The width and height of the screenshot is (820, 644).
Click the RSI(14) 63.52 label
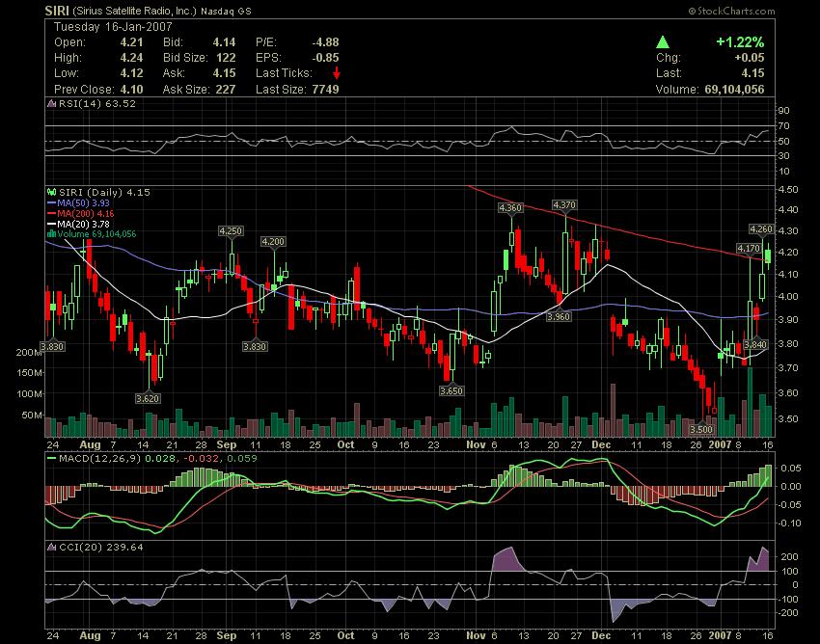[96, 103]
